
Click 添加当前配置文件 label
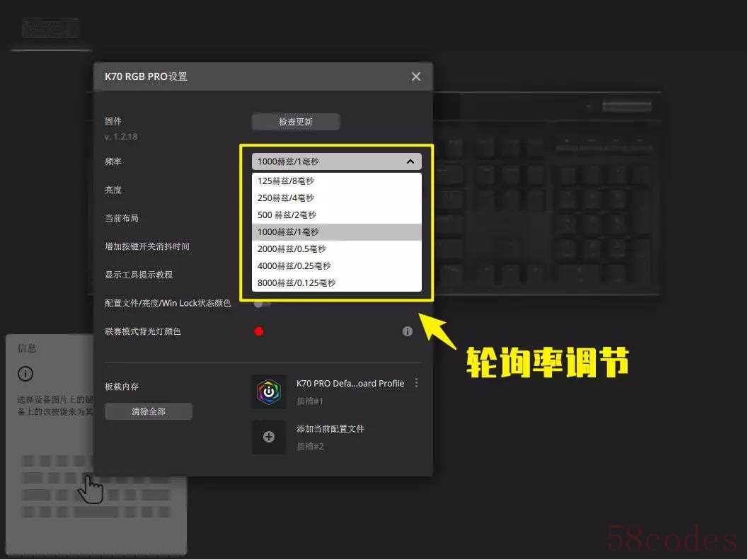click(330, 429)
